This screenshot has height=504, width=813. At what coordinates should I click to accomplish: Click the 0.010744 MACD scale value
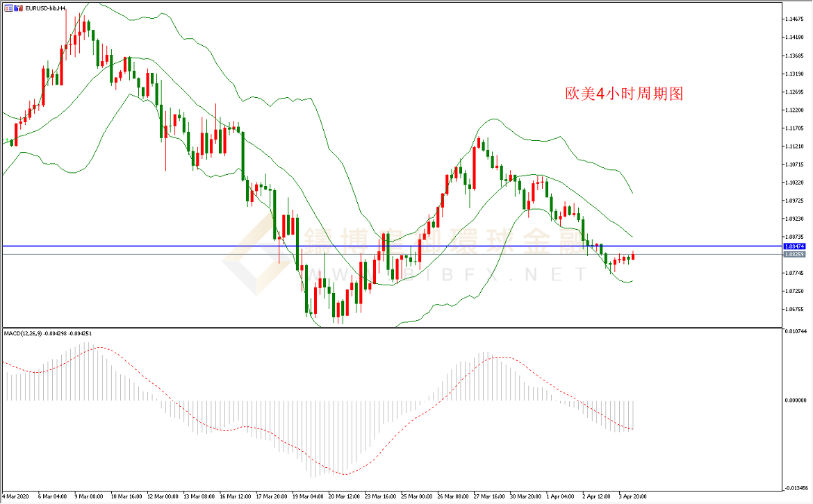coord(796,332)
